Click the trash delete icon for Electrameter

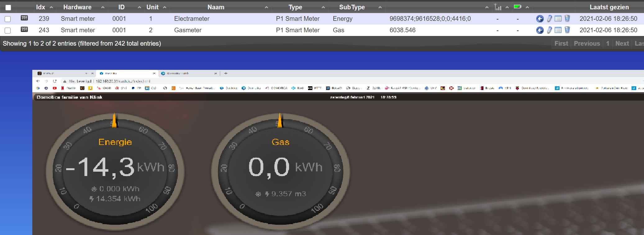coord(567,18)
